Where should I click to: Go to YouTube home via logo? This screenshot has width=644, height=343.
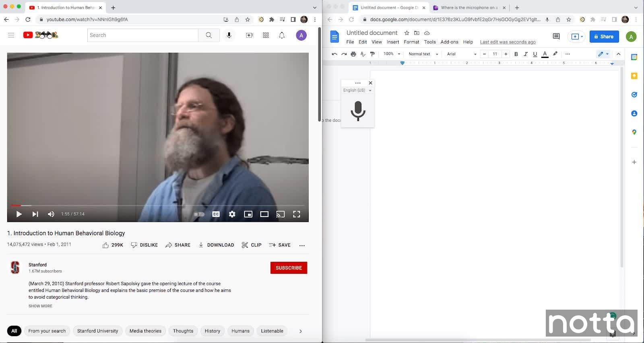pyautogui.click(x=41, y=35)
